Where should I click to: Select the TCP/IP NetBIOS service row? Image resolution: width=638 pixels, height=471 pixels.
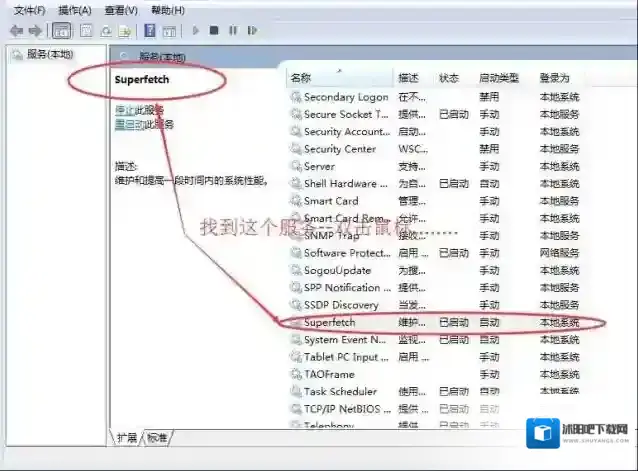pyautogui.click(x=435, y=409)
